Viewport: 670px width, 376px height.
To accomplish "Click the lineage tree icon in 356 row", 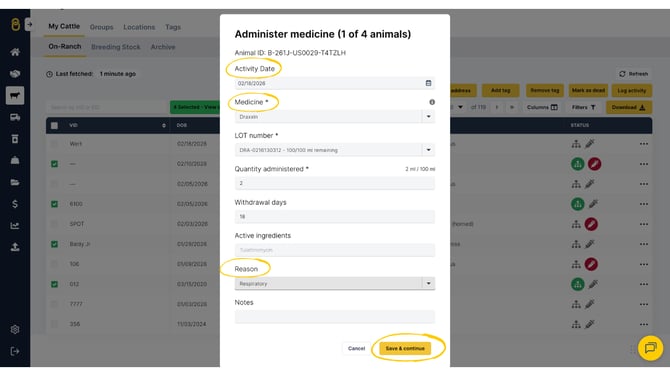I will point(576,324).
